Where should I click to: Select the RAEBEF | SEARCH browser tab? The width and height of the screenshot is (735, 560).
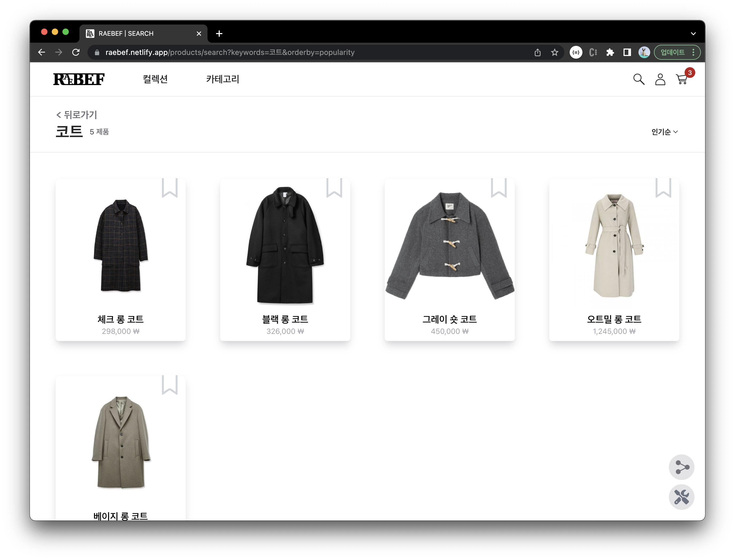[143, 34]
